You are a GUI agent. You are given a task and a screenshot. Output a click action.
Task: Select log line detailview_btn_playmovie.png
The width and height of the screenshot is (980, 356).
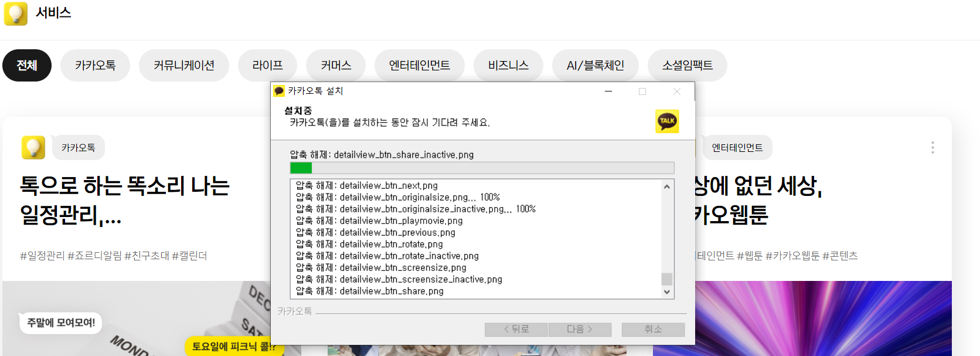(x=379, y=221)
